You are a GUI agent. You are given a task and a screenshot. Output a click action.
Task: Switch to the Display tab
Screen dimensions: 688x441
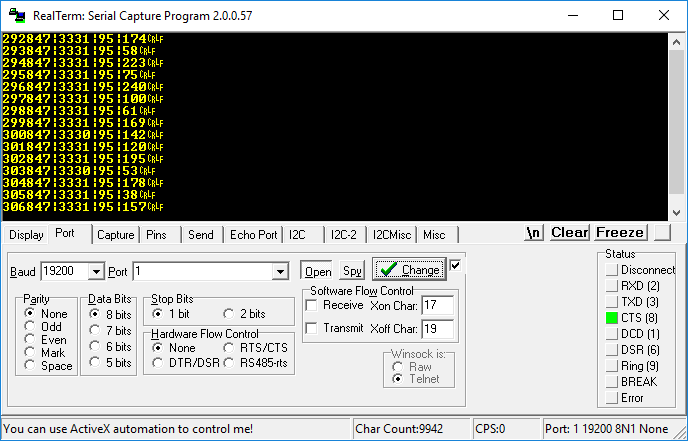pyautogui.click(x=26, y=235)
